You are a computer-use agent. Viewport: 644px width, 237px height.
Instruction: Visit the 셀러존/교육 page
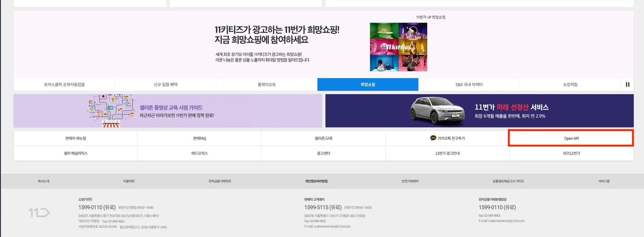point(324,138)
